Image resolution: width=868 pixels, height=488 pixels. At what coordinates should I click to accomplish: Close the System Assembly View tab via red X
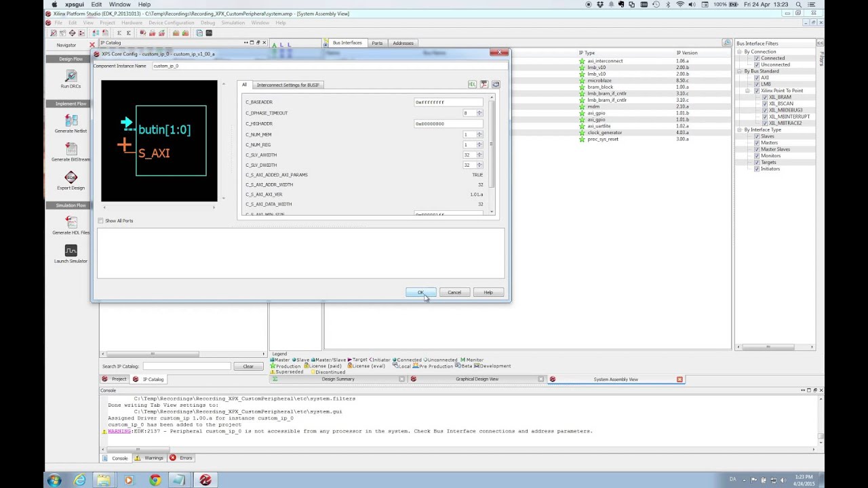tap(679, 380)
